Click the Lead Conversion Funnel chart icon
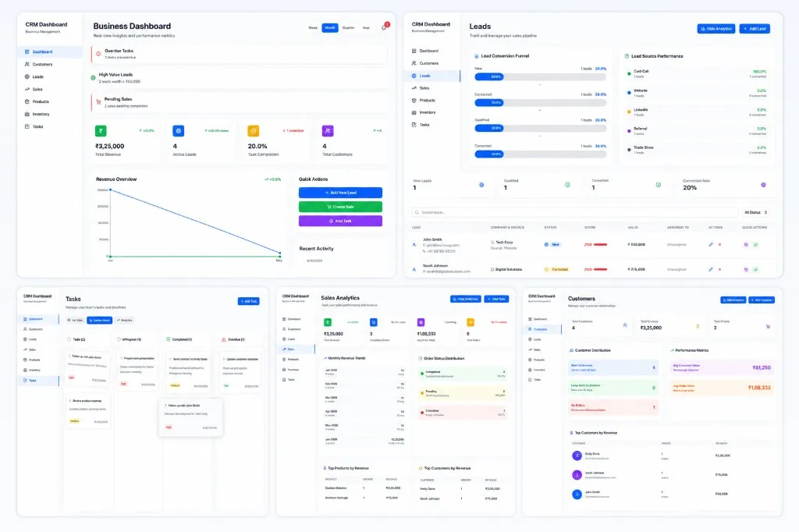Screen dimensions: 799x532 [477, 56]
